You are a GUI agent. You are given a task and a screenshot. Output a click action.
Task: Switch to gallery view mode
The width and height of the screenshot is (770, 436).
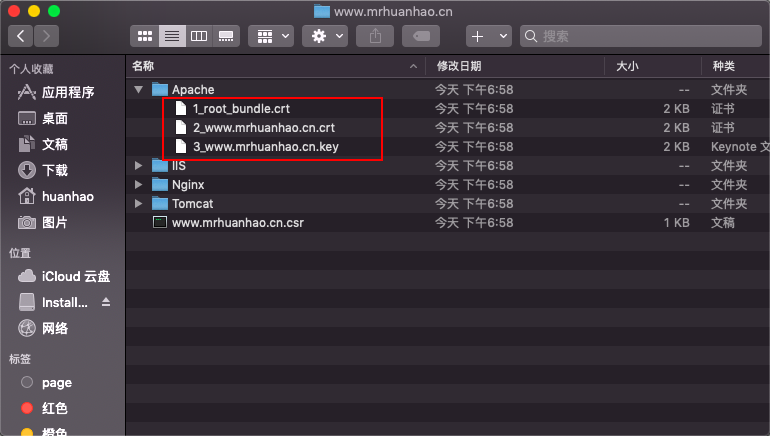pos(226,36)
